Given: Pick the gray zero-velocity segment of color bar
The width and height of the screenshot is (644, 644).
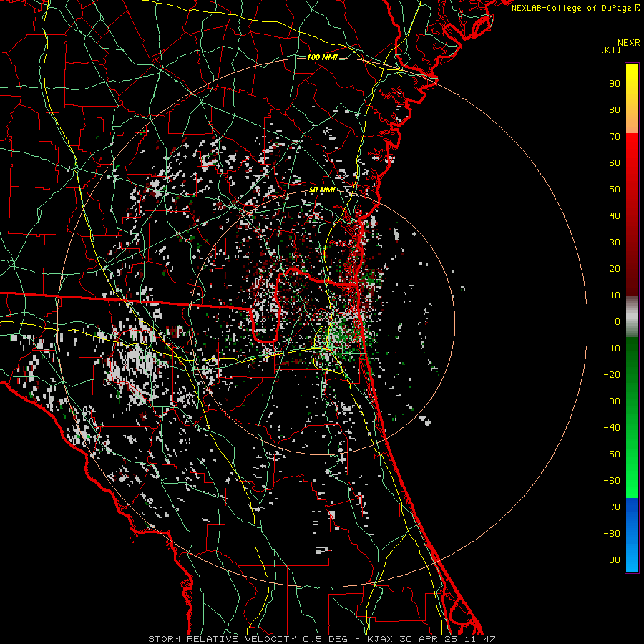Looking at the screenshot, I should pyautogui.click(x=632, y=317).
